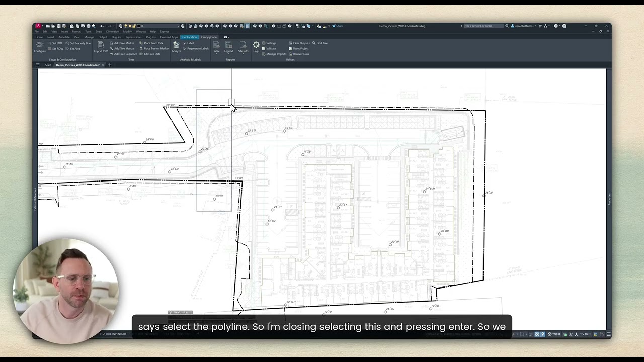Viewport: 644px width, 362px height.
Task: Click Set Property Line tool
Action: pyautogui.click(x=78, y=43)
